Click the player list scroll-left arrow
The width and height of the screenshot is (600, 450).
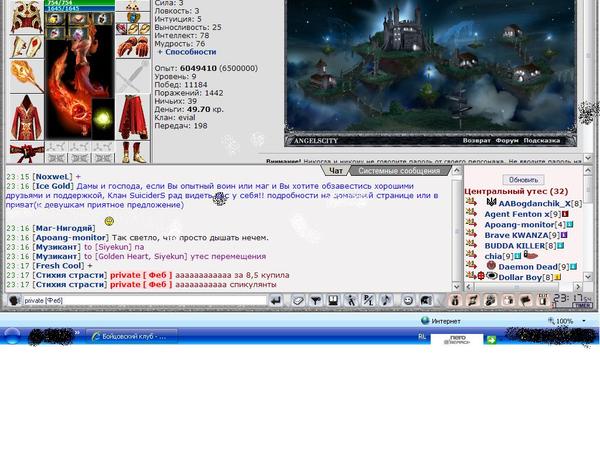click(469, 286)
